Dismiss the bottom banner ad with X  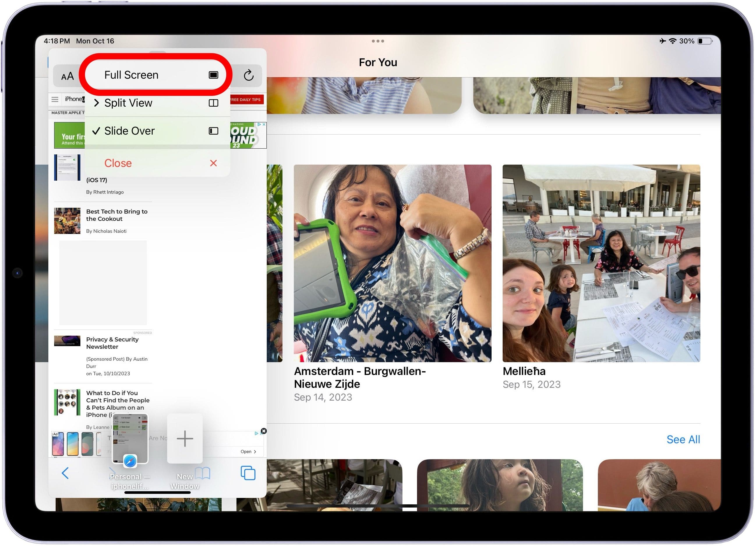(x=264, y=431)
